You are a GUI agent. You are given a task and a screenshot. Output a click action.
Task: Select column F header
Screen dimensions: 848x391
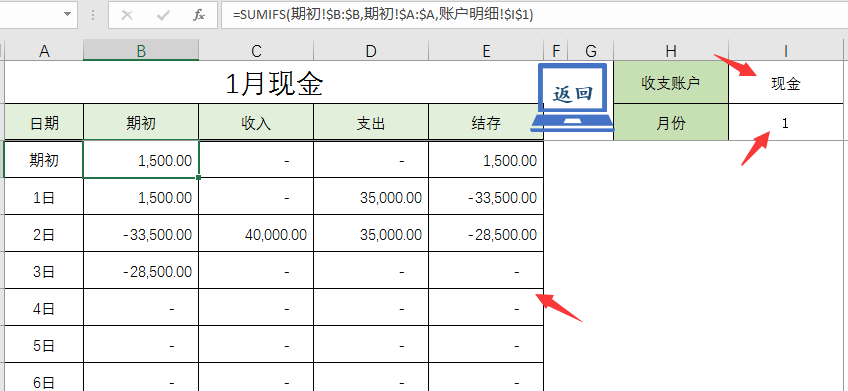(x=555, y=51)
